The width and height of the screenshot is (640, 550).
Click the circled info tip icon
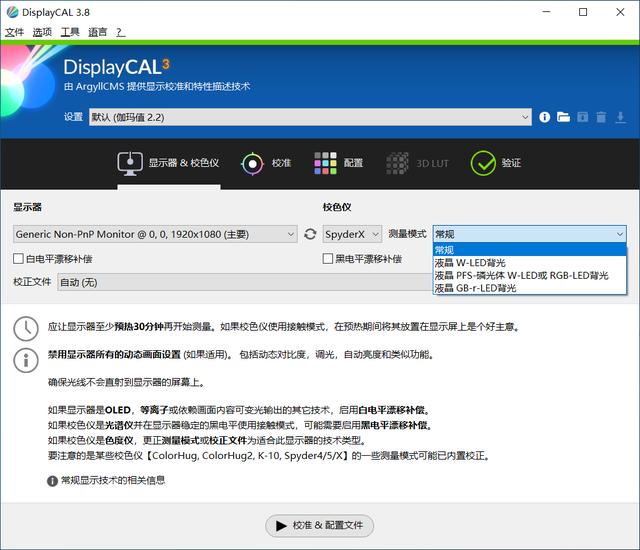pyautogui.click(x=26, y=360)
